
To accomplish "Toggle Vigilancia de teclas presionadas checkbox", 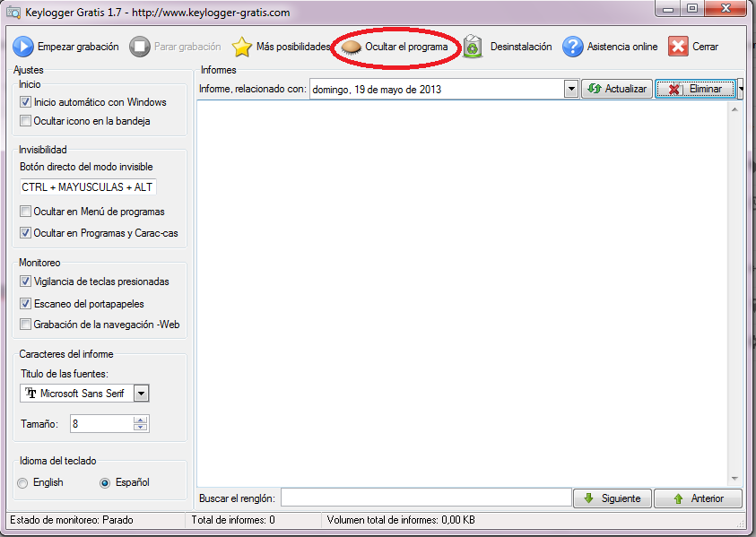I will [25, 281].
